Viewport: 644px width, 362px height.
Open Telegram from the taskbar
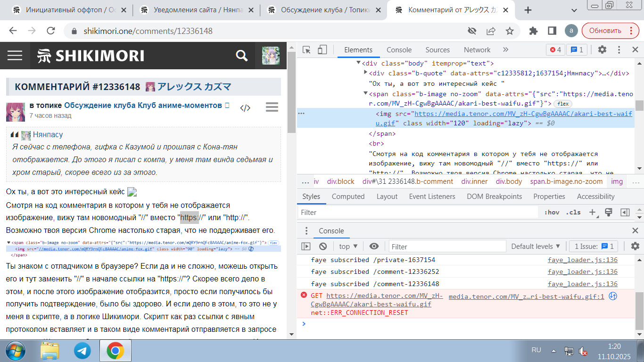point(83,351)
